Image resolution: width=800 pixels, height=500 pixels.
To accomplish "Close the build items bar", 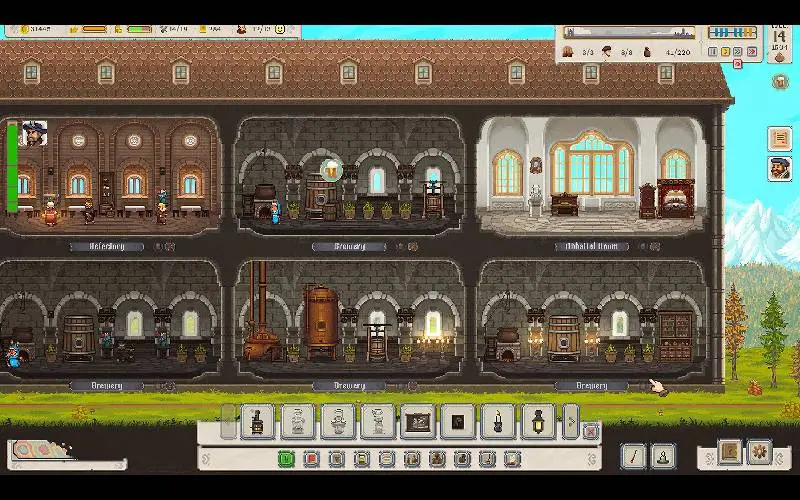I will point(591,431).
